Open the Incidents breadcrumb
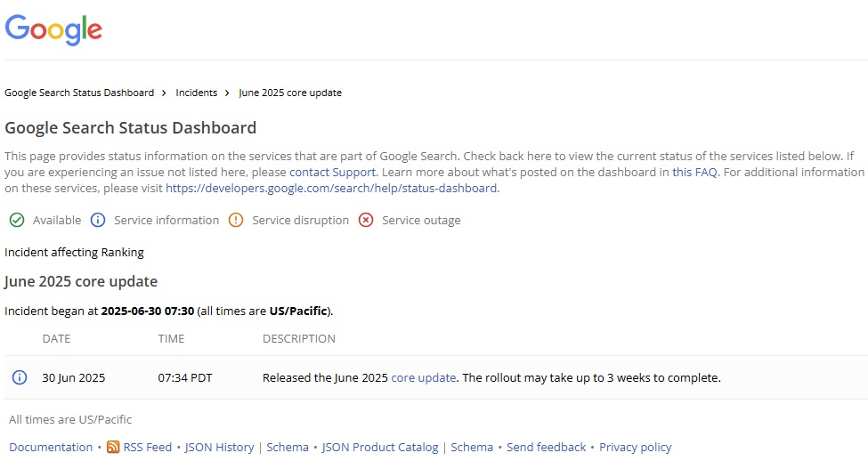Viewport: 868px width, 461px height. (x=196, y=93)
